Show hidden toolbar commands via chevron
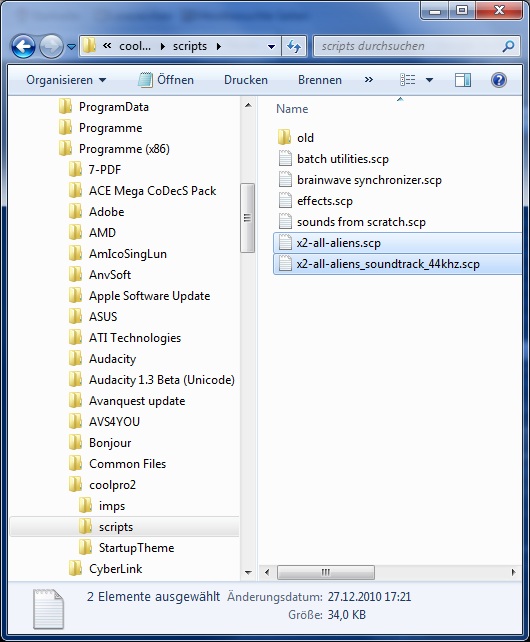Image resolution: width=530 pixels, height=642 pixels. coord(369,79)
